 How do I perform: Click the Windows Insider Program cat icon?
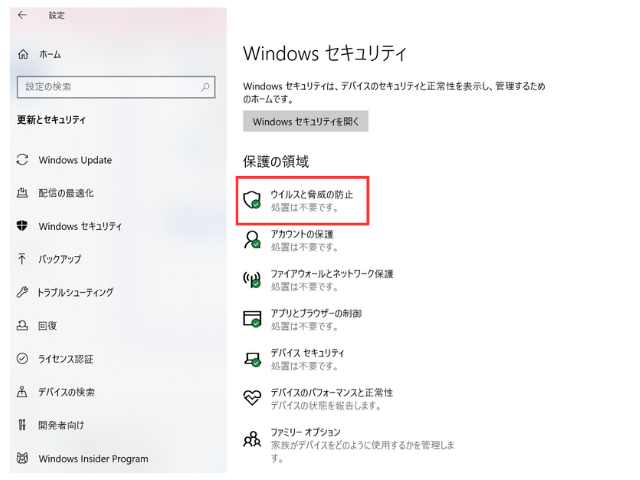[x=22, y=458]
